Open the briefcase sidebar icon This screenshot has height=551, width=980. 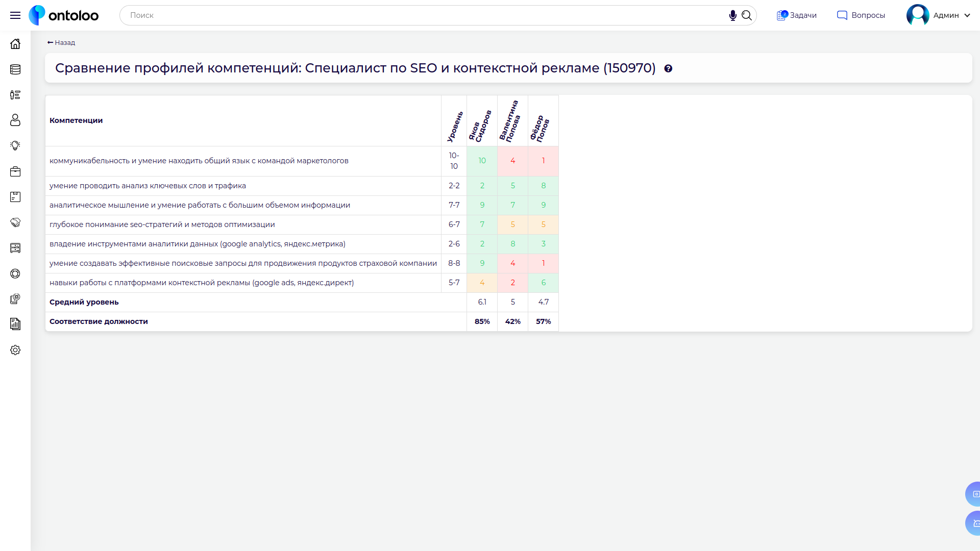click(15, 171)
